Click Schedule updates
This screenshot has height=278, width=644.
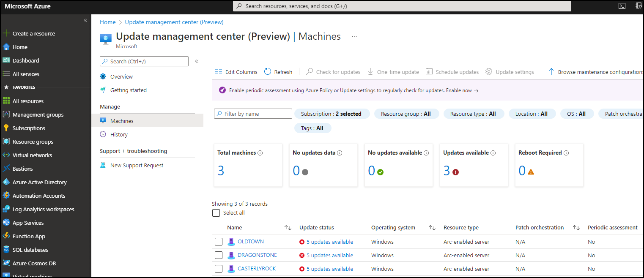(x=452, y=72)
